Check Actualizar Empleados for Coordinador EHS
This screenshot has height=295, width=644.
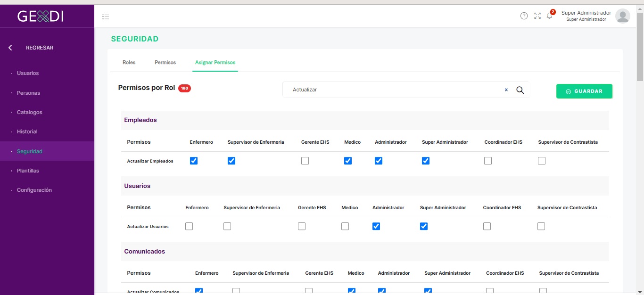point(488,161)
